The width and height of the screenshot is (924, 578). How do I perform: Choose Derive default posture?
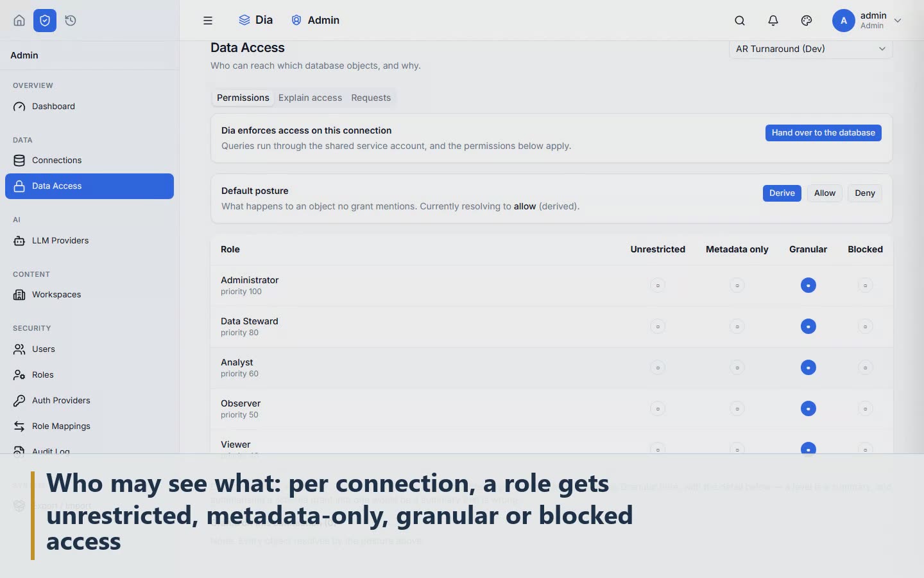pyautogui.click(x=782, y=193)
